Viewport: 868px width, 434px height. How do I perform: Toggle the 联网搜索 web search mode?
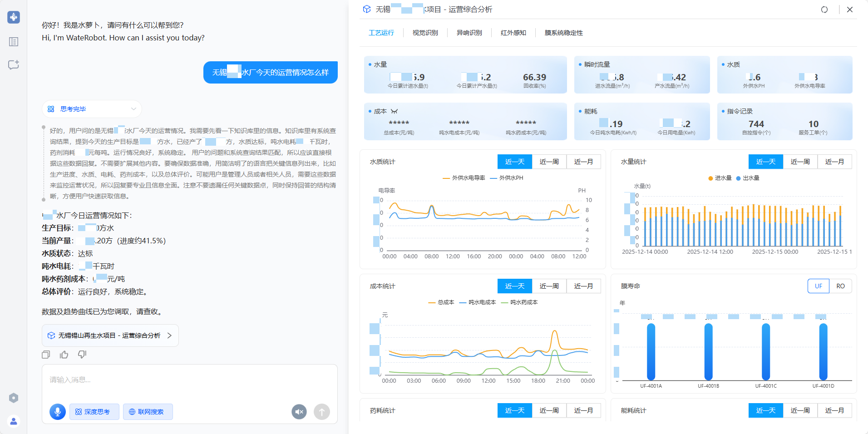(148, 412)
